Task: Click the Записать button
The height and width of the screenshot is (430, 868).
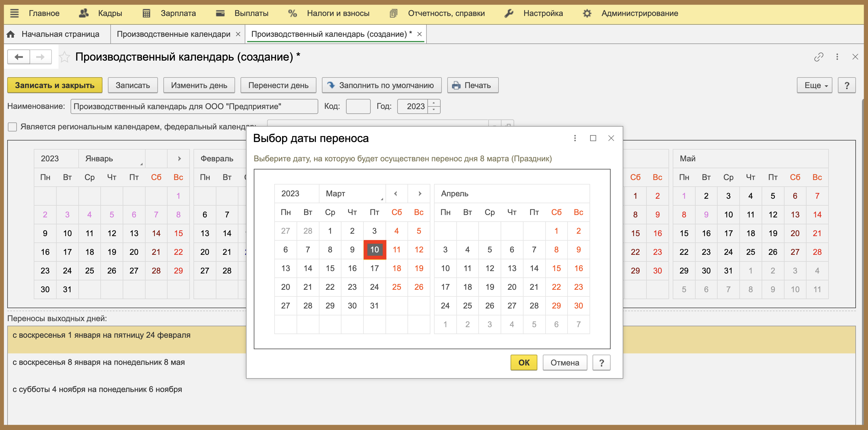Action: [x=133, y=85]
